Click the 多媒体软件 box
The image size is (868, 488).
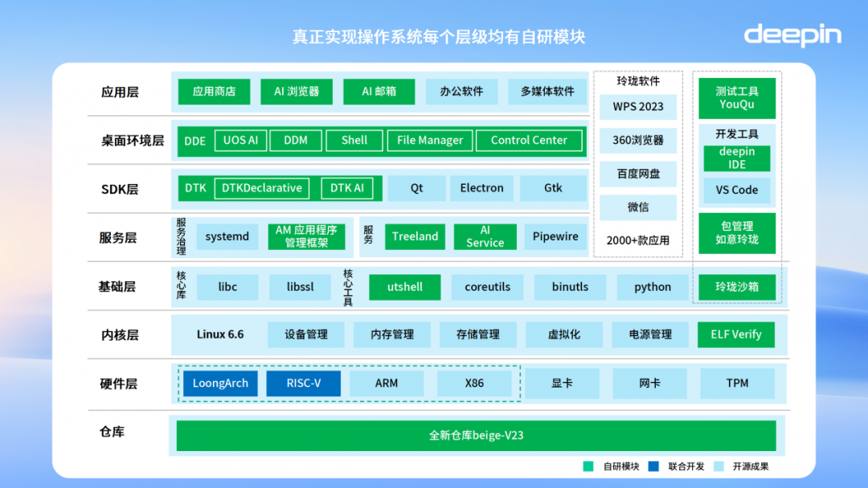click(x=547, y=92)
